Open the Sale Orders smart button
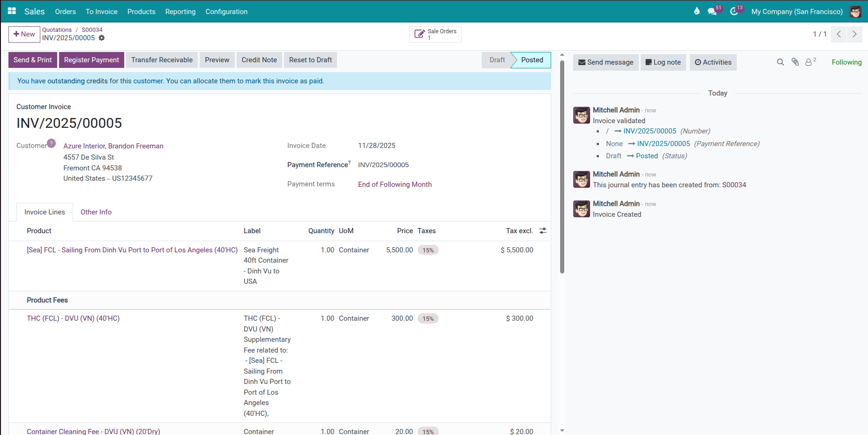Image resolution: width=868 pixels, height=435 pixels. click(x=435, y=34)
